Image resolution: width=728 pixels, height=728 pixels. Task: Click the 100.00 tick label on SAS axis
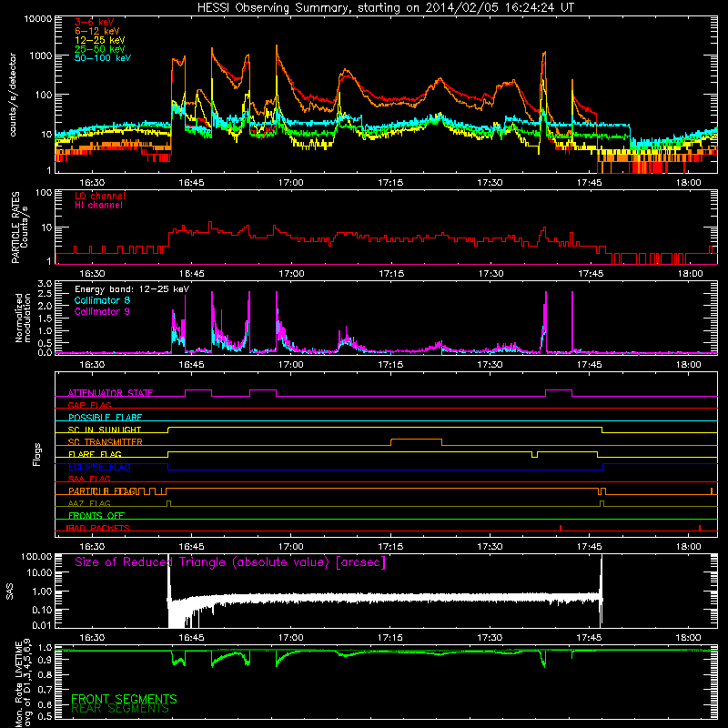click(36, 557)
